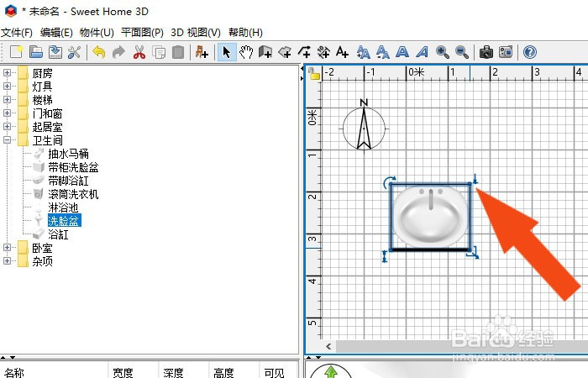The height and width of the screenshot is (378, 588).
Task: Zoom in on the plan
Action: (x=443, y=52)
